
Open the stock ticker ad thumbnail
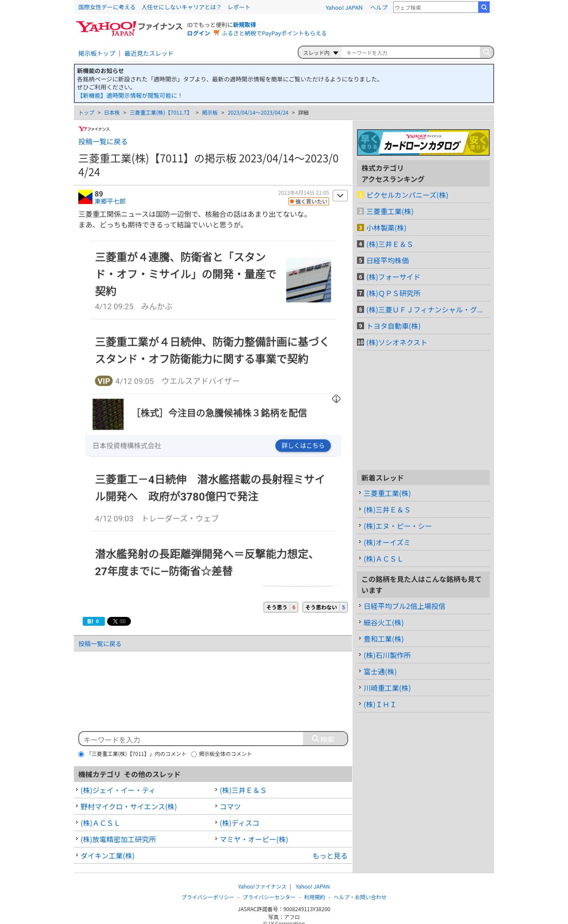tap(108, 414)
